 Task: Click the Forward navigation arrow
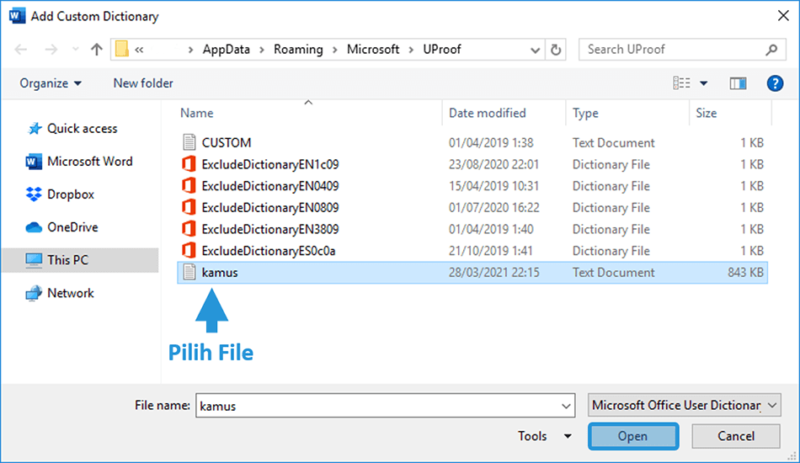pos(51,50)
